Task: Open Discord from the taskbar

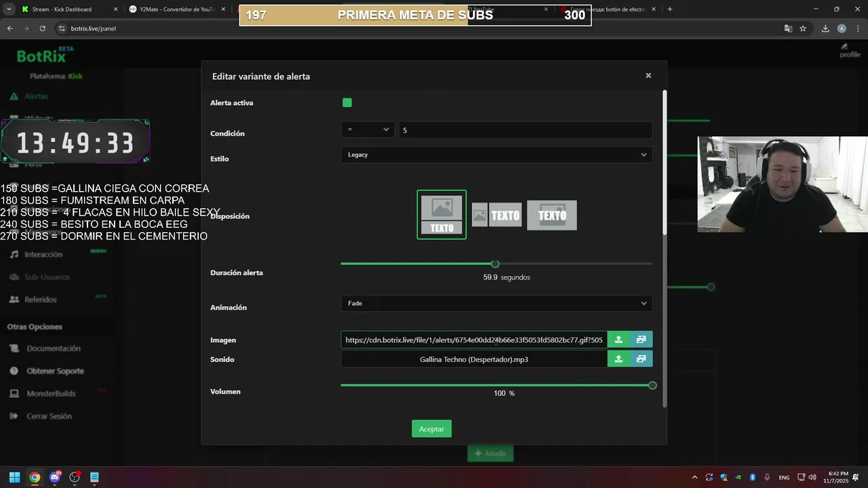Action: pyautogui.click(x=55, y=477)
